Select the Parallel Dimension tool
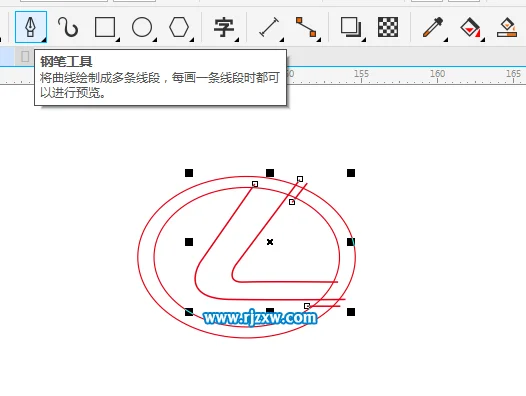The height and width of the screenshot is (396, 526). 269,27
